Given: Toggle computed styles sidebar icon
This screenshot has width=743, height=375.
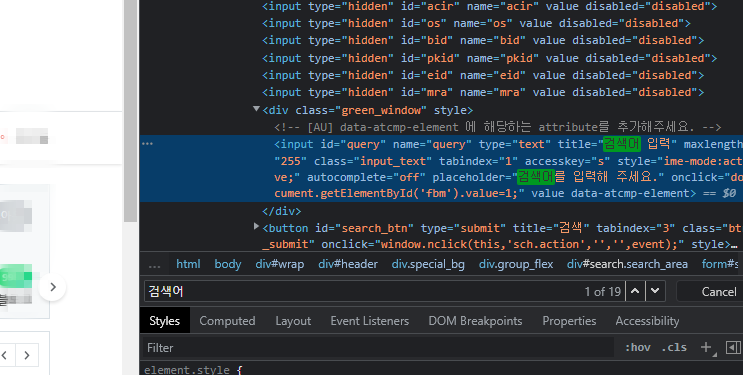Looking at the screenshot, I should 733,348.
